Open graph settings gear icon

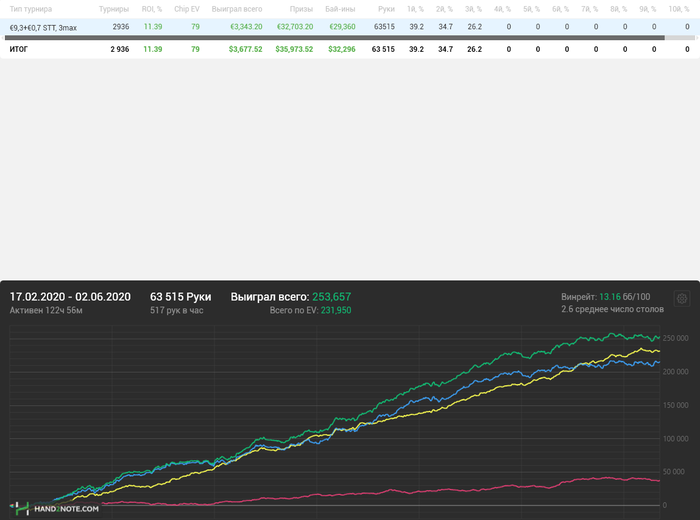click(682, 298)
